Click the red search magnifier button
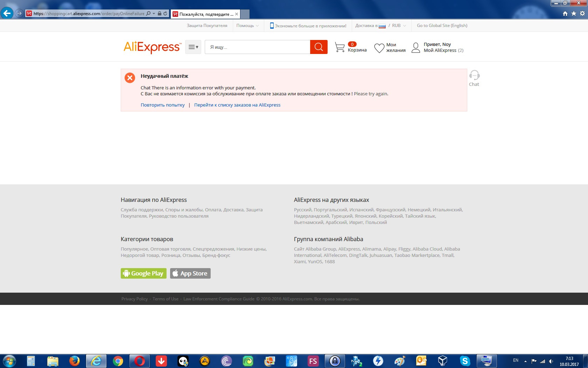Image resolution: width=588 pixels, height=368 pixels. tap(319, 47)
